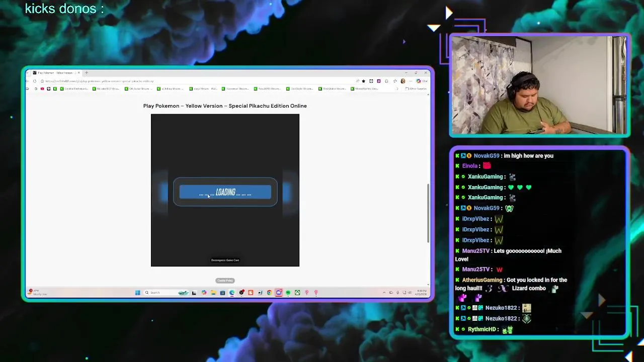Open Microsoft Store taskbar icon
Image resolution: width=644 pixels, height=362 pixels.
(x=222, y=293)
